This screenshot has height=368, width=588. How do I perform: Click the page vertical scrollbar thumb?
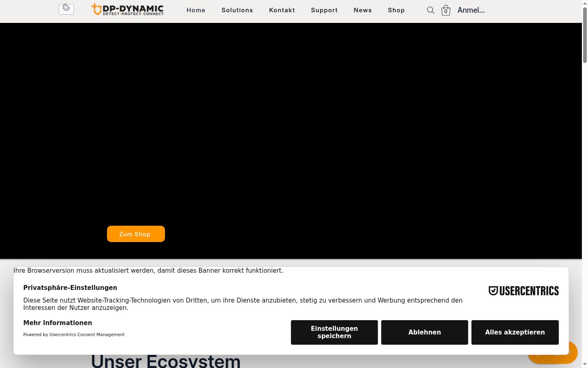pos(585,35)
